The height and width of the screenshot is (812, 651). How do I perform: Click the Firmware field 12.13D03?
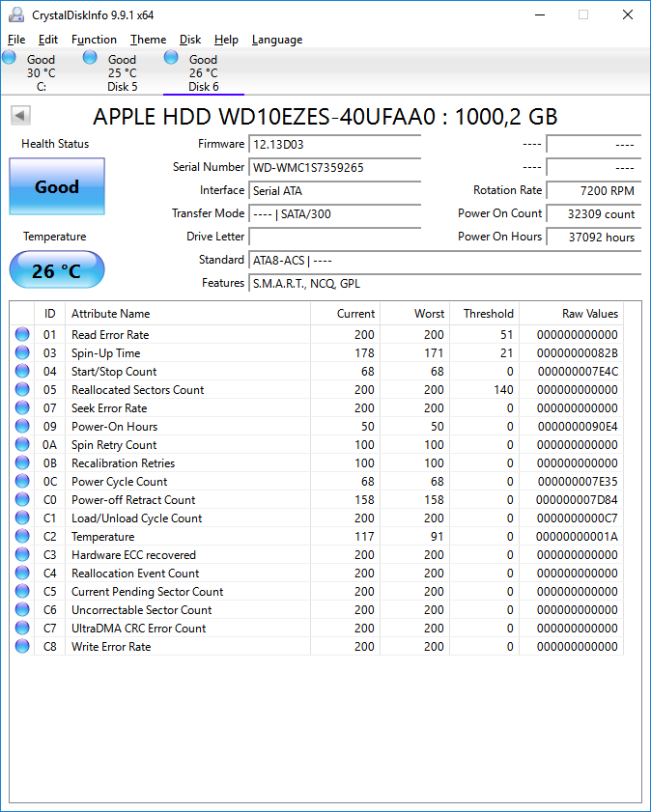334,145
